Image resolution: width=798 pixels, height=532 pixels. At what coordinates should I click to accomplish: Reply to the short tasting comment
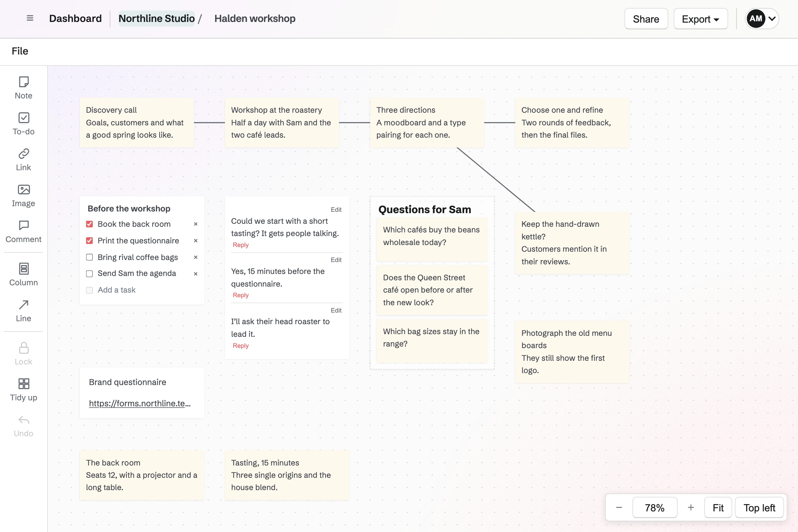point(240,245)
